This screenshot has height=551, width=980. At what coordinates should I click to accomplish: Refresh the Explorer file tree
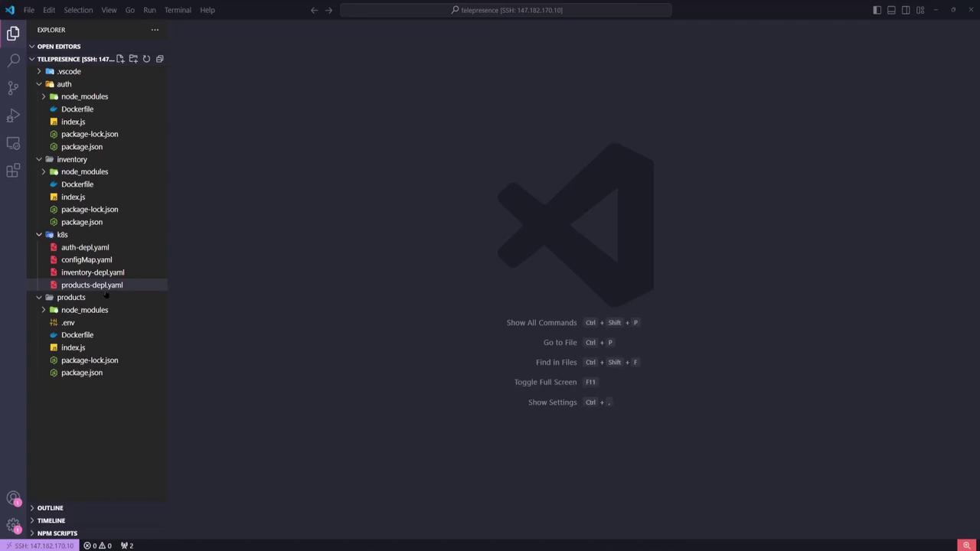coord(146,59)
